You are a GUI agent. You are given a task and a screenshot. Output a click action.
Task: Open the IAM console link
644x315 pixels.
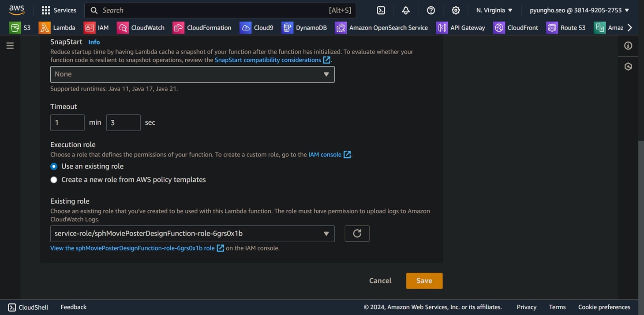(x=329, y=155)
